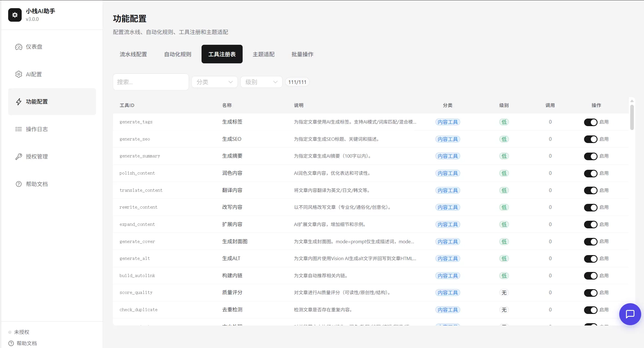The width and height of the screenshot is (644, 348).
Task: Click the tool table vertical scrollbar thumb
Action: [632, 117]
